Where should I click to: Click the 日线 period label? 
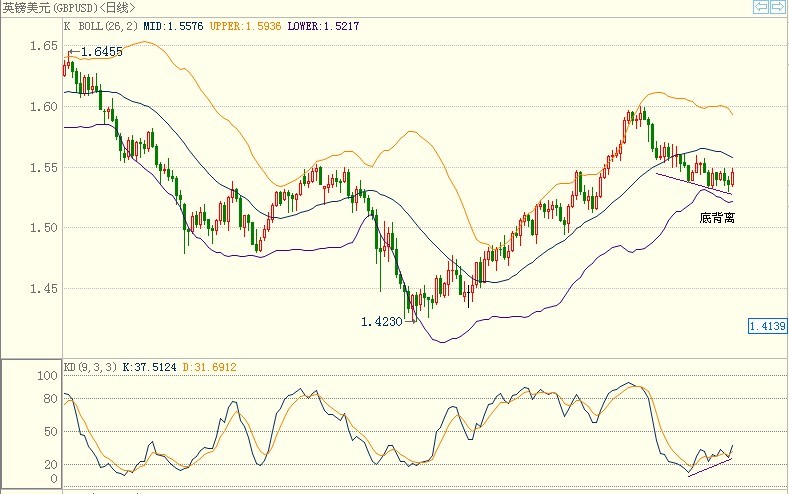[116, 8]
